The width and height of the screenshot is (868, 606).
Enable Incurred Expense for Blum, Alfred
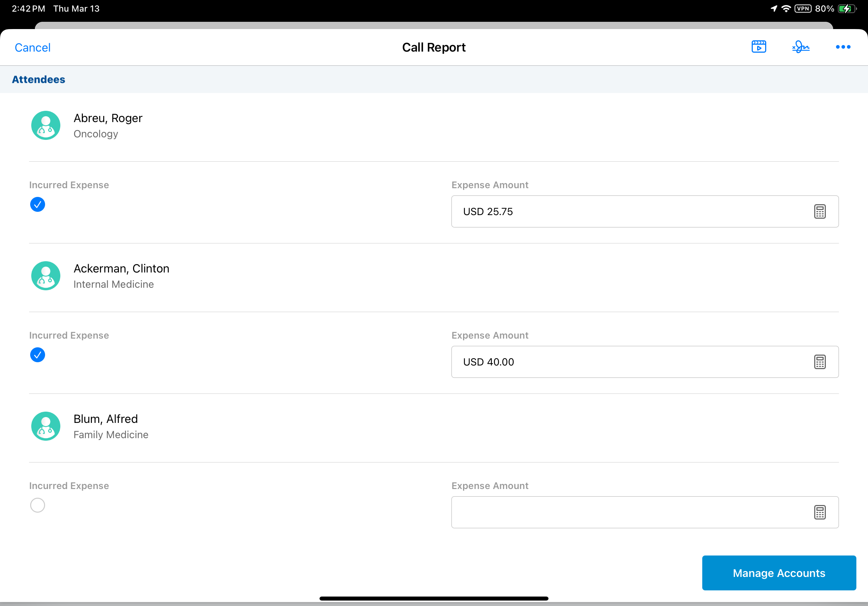point(37,505)
